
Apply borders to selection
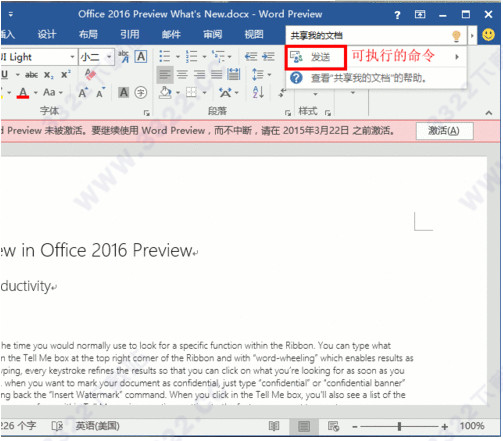coord(191,92)
